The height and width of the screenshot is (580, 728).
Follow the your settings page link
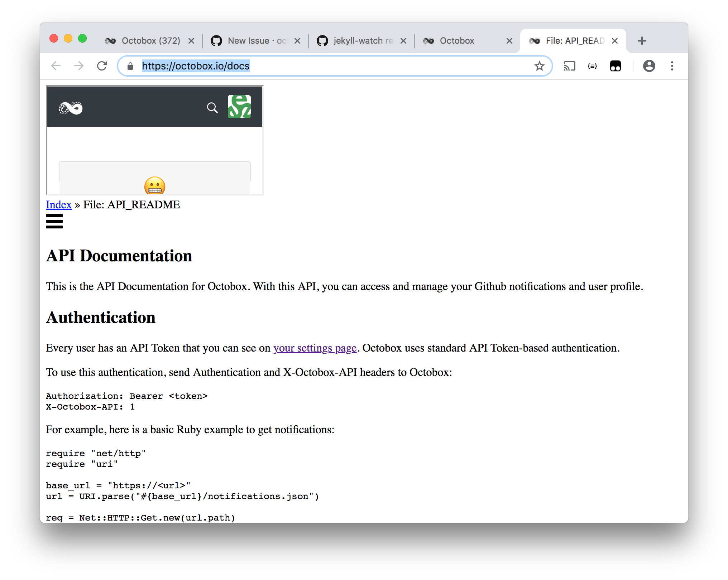[x=315, y=348]
